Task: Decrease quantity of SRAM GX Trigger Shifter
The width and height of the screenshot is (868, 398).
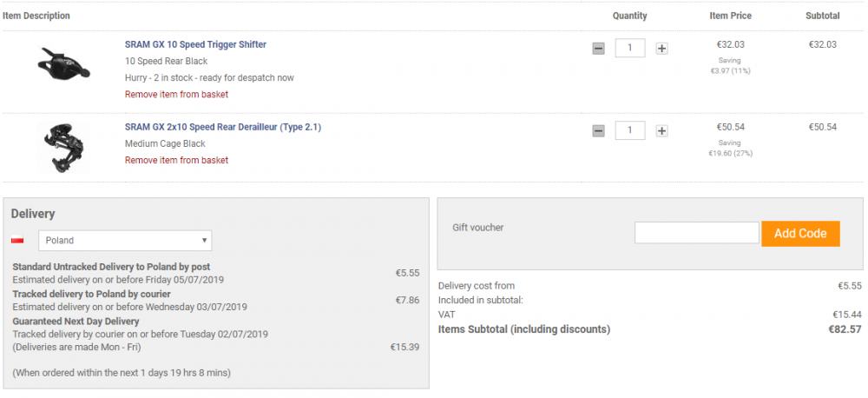Action: (598, 49)
